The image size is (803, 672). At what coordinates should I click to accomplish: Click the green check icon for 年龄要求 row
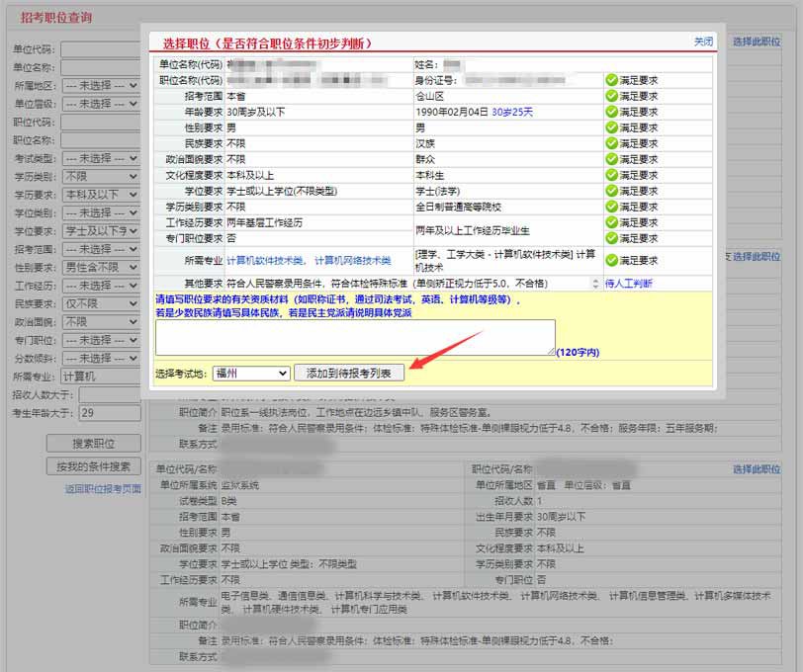click(611, 112)
